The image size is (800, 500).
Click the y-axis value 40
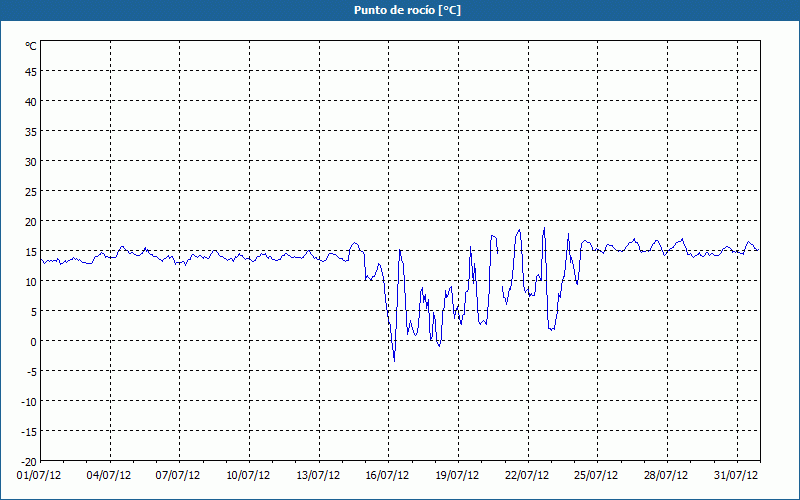pos(31,103)
